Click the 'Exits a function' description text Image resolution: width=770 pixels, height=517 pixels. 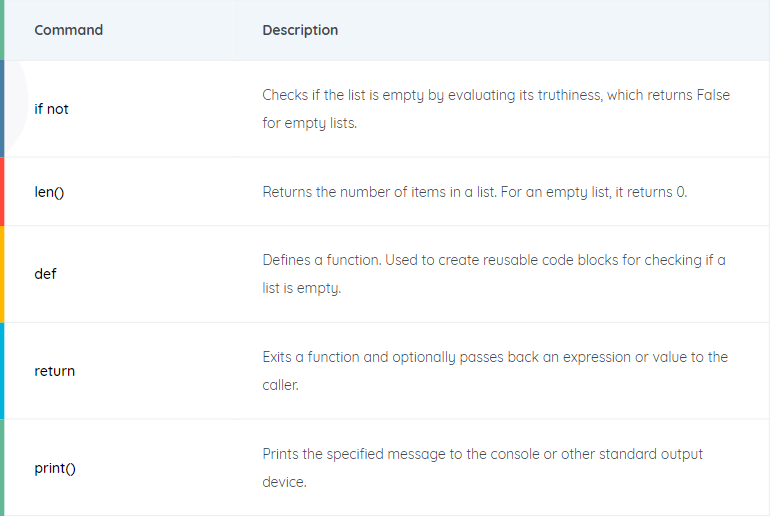495,371
